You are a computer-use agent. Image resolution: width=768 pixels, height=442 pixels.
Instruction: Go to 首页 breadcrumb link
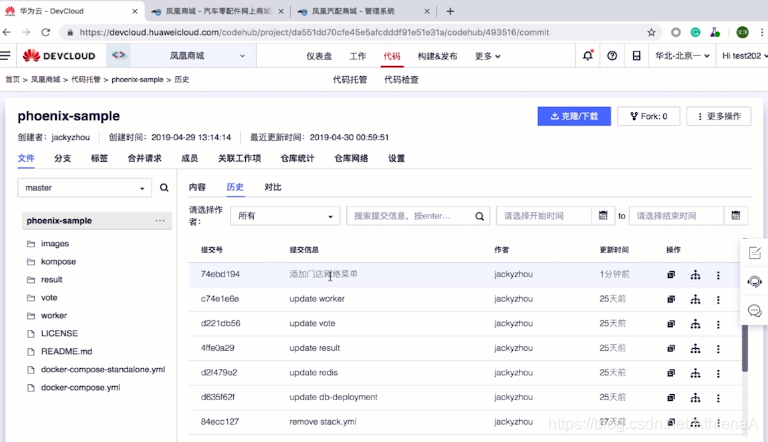tap(12, 79)
